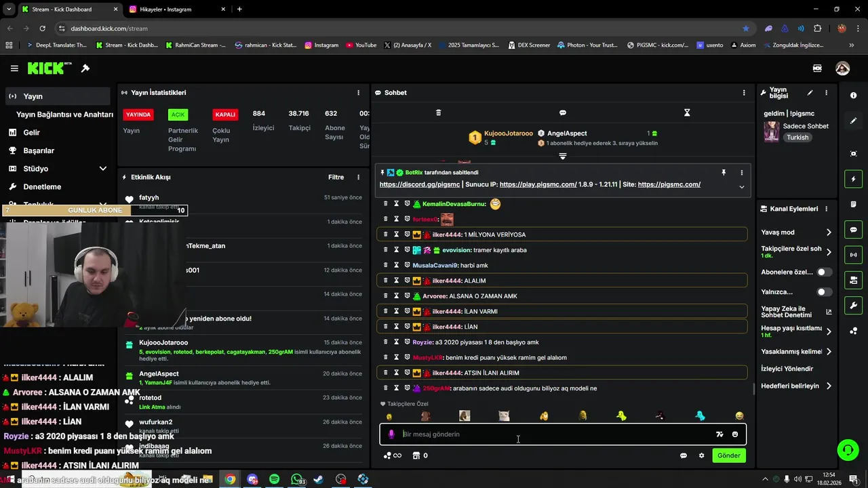Click the browser address bar
868x488 pixels.
400,28
